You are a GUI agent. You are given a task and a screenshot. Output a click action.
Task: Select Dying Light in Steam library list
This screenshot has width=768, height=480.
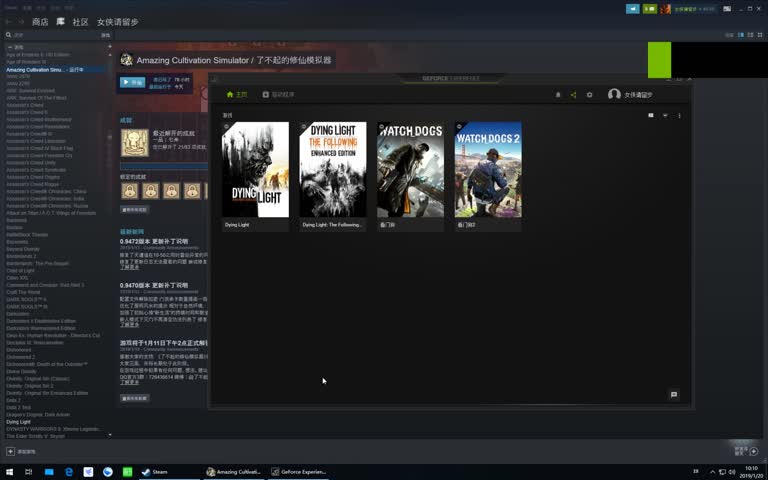pos(19,422)
